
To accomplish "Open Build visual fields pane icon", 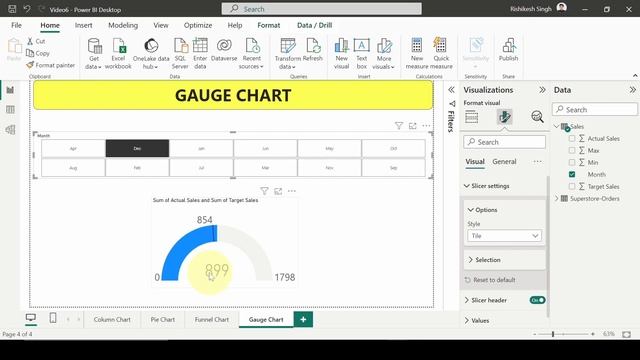I will (x=471, y=117).
